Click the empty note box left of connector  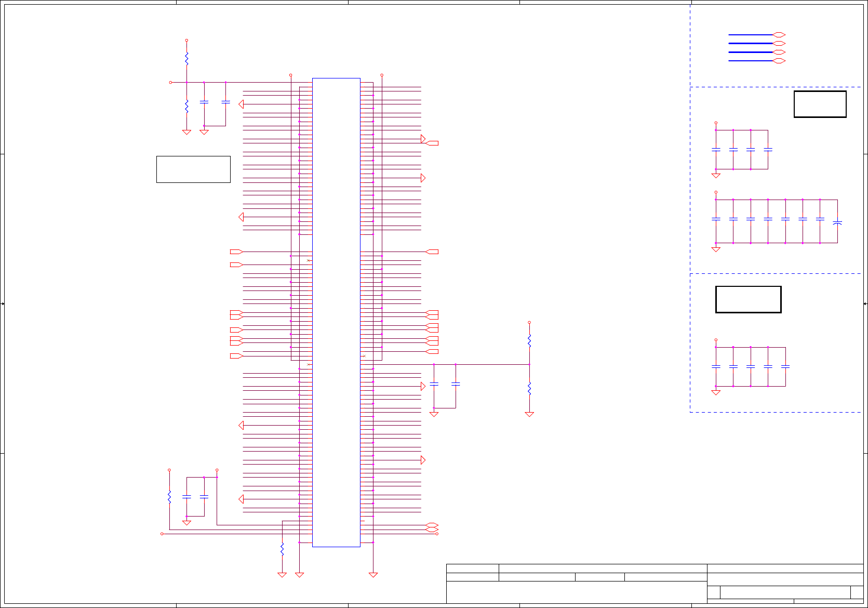[x=193, y=169]
